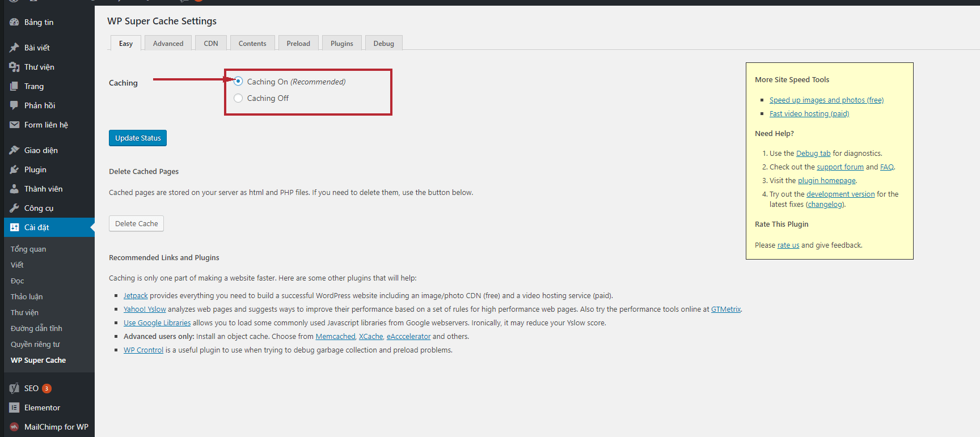Open Thư viện media icon
980x437 pixels.
(14, 67)
